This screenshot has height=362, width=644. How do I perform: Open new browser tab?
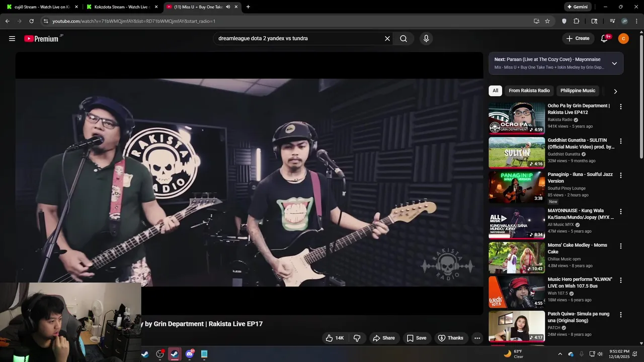tap(248, 7)
